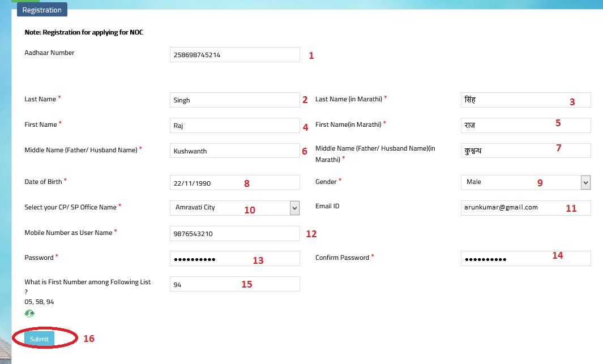Click the Confirm Password field
Screen dimensions: 603x364
[525, 259]
